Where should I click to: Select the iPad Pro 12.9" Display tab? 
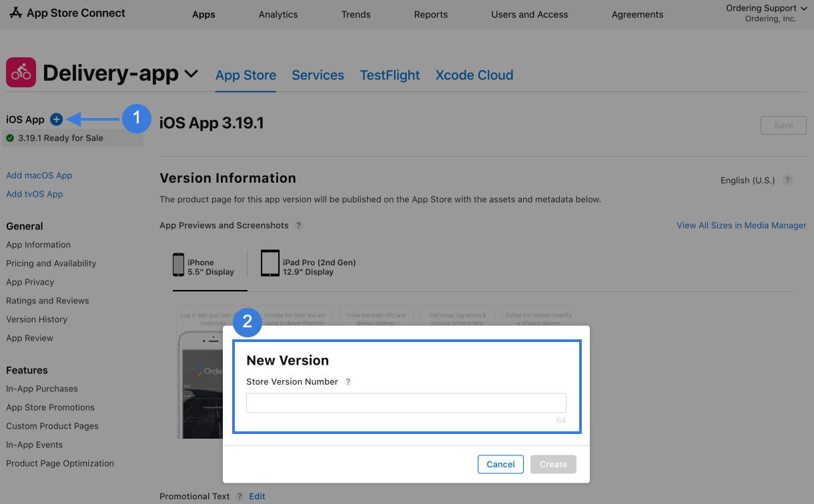pos(308,263)
